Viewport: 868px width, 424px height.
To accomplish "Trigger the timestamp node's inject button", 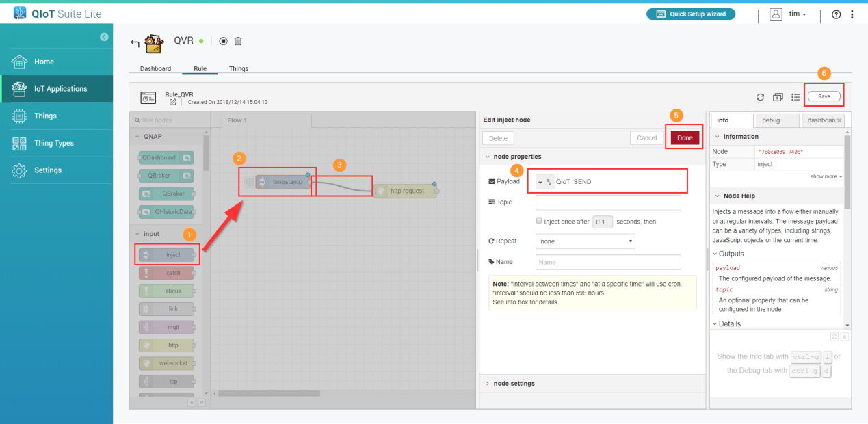I will click(x=250, y=182).
